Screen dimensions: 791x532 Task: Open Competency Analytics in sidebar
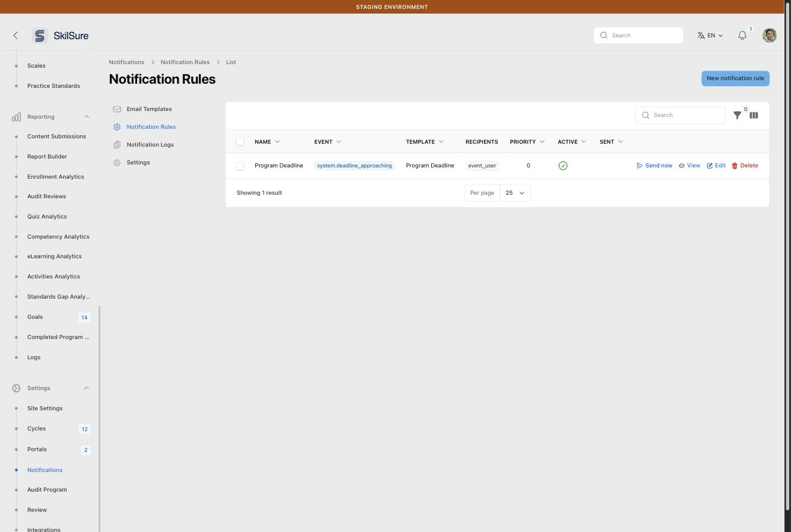click(58, 237)
